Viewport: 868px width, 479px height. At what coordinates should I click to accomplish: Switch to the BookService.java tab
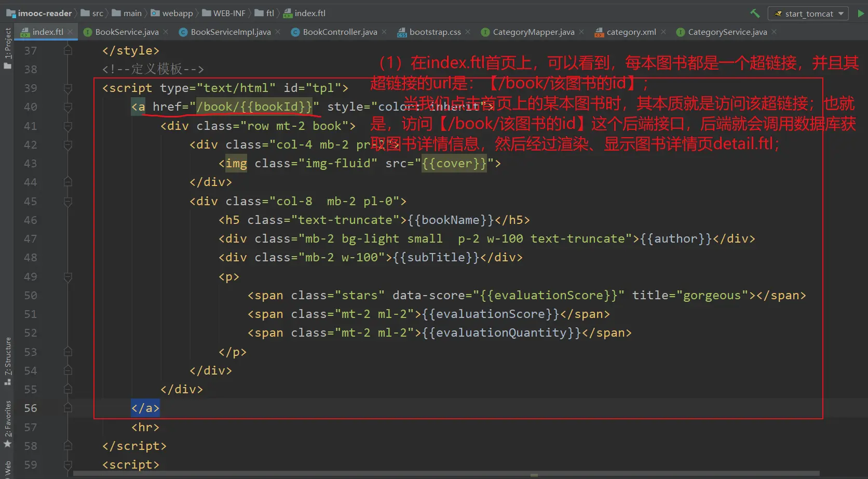pos(127,32)
